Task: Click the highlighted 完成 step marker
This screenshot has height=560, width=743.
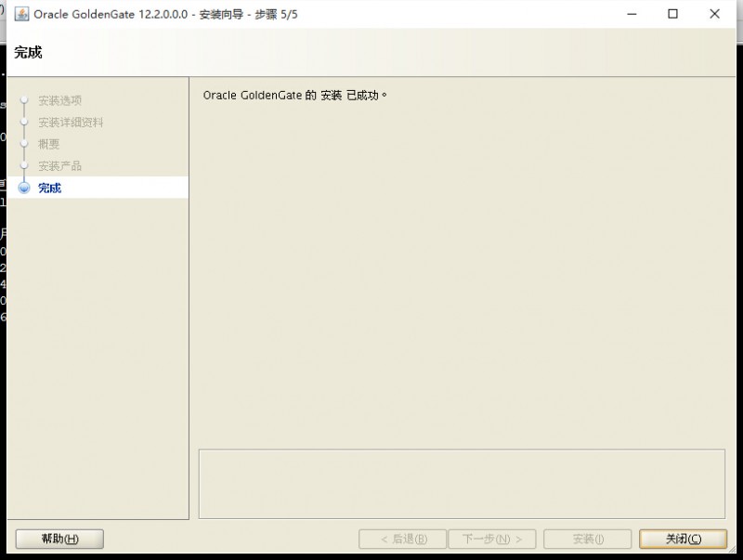Action: coord(26,188)
